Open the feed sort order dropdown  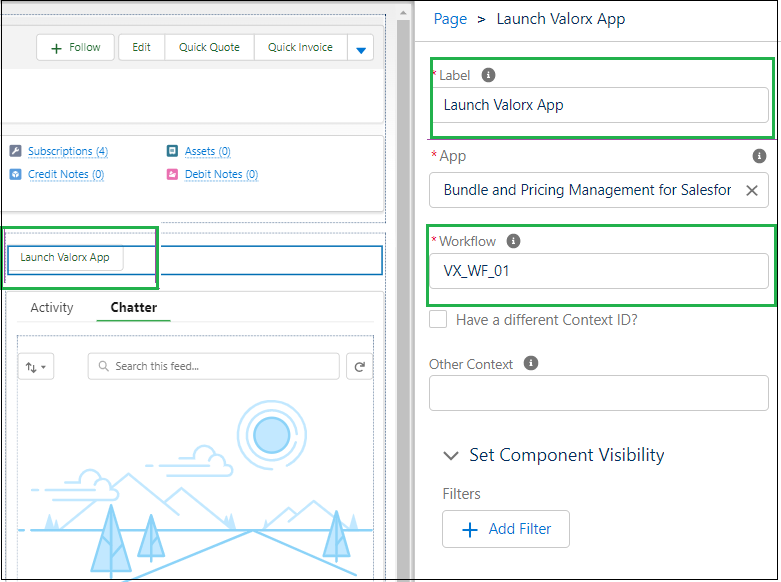[x=36, y=367]
